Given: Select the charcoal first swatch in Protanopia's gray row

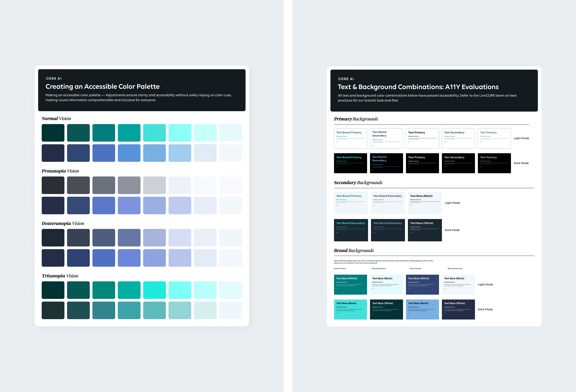Looking at the screenshot, I should click(x=53, y=185).
